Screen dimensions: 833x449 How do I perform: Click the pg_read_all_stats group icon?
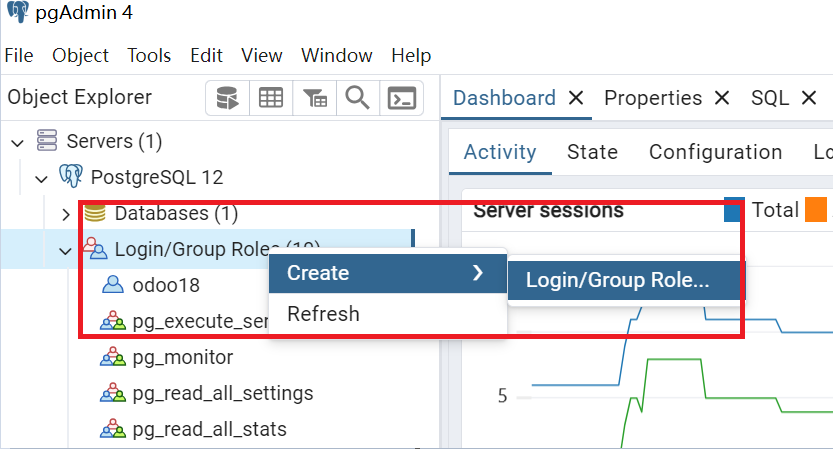click(x=113, y=429)
